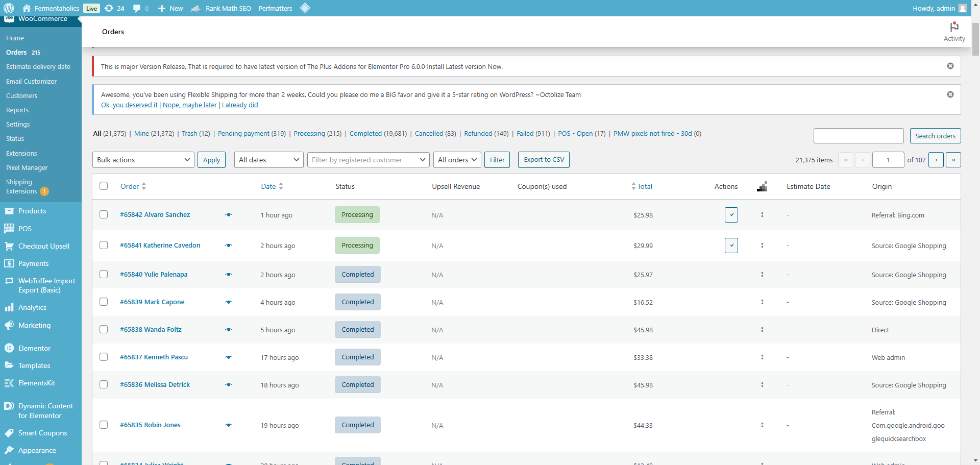This screenshot has height=465, width=980.
Task: Filter orders by Processing (215)
Action: (317, 134)
